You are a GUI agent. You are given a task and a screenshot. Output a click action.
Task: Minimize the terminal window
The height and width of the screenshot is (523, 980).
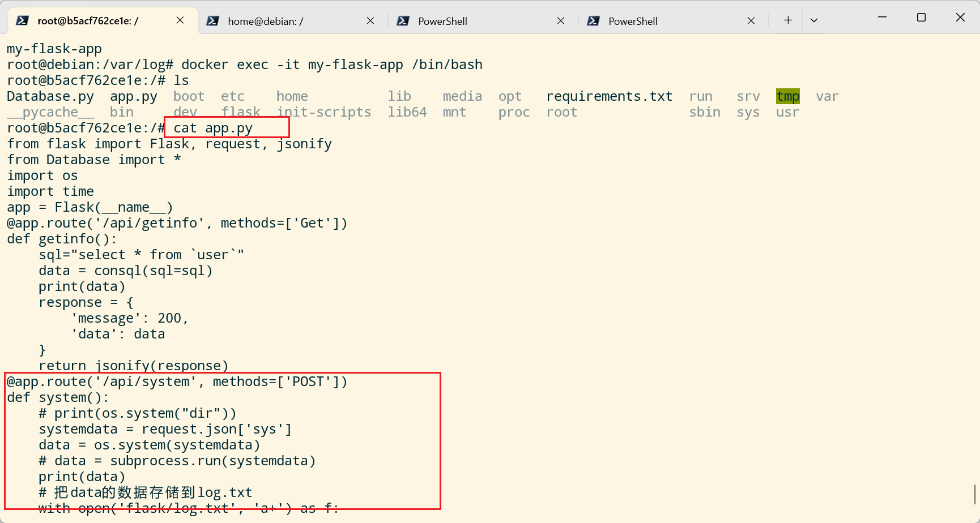(x=882, y=18)
